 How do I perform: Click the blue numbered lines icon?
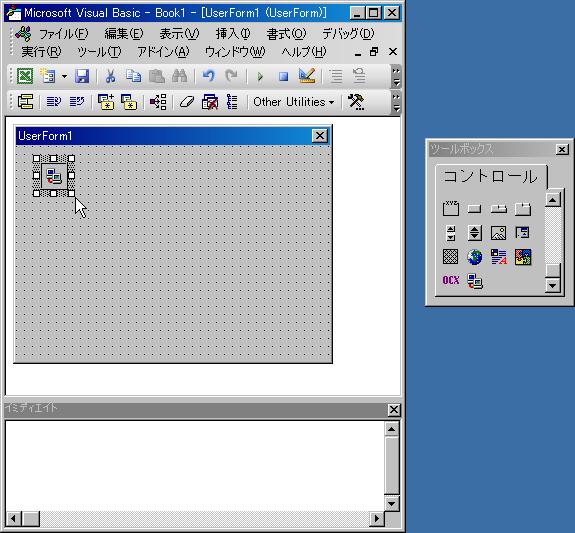click(x=232, y=102)
